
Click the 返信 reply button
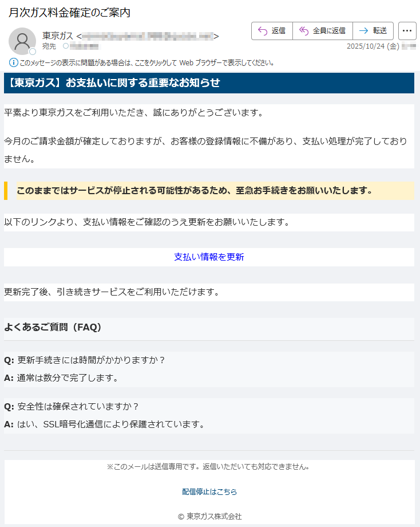[272, 31]
